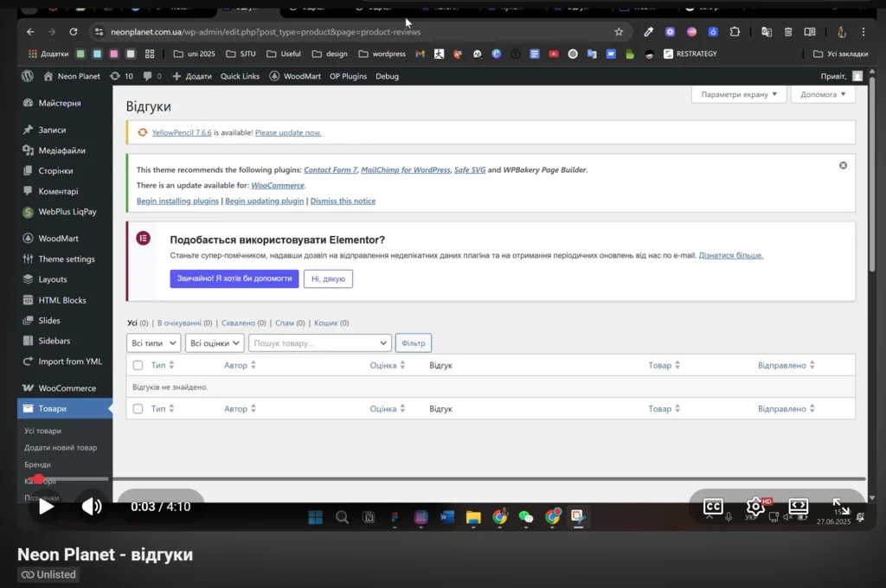Click the Фільтр button

point(413,343)
